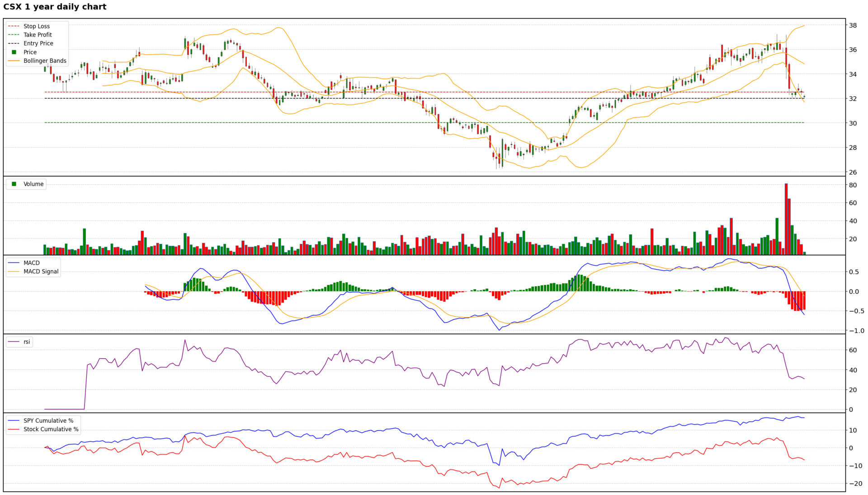Image resolution: width=868 pixels, height=495 pixels.
Task: Click the Stop Loss legend entry
Action: [x=36, y=26]
